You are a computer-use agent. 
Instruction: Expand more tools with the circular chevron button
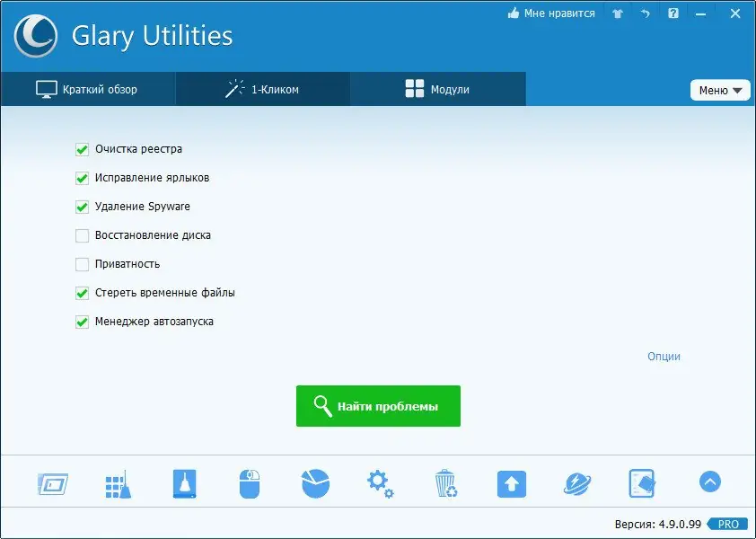[708, 482]
